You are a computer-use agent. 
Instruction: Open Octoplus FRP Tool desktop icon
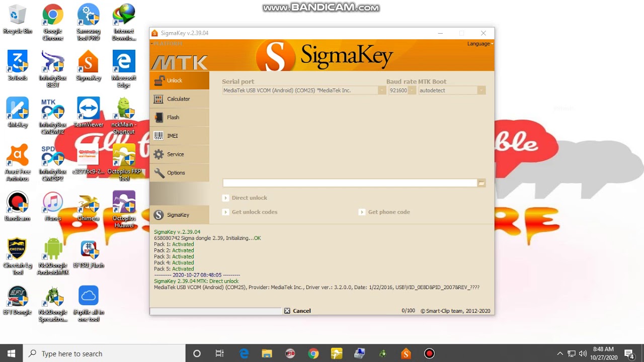[124, 162]
